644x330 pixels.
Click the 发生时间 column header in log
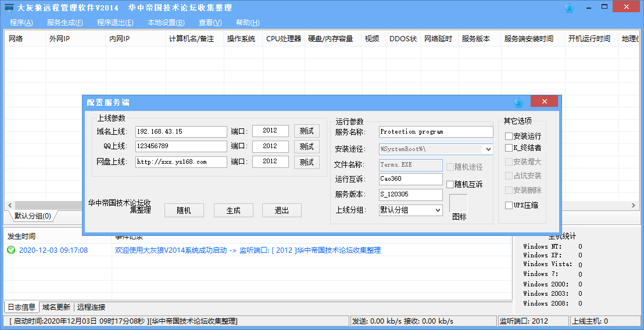(x=58, y=236)
